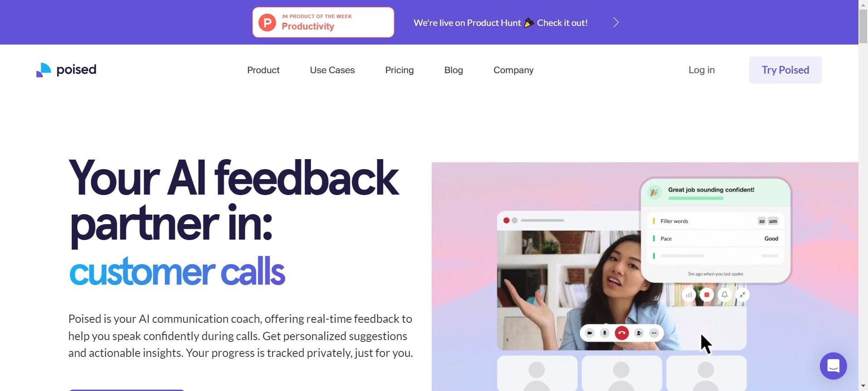The image size is (868, 391).
Task: Click the add participant icon
Action: [x=639, y=333]
